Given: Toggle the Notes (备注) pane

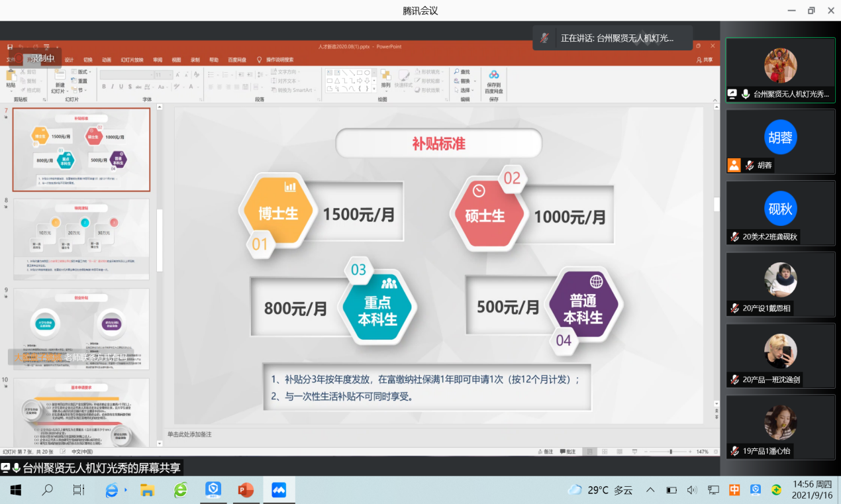Looking at the screenshot, I should (544, 452).
